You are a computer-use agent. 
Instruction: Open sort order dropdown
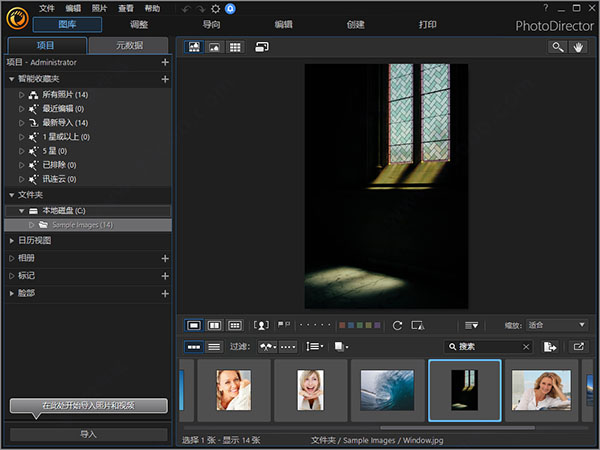tap(315, 347)
